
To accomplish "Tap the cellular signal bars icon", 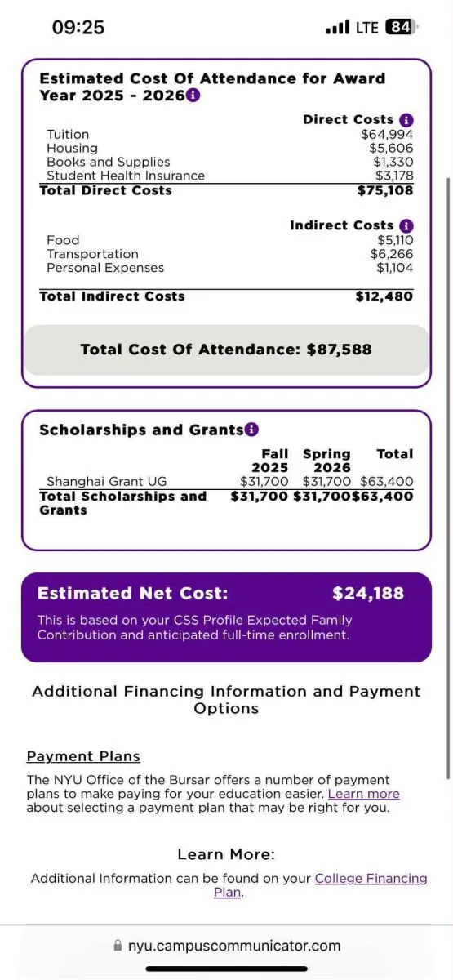I will [337, 28].
